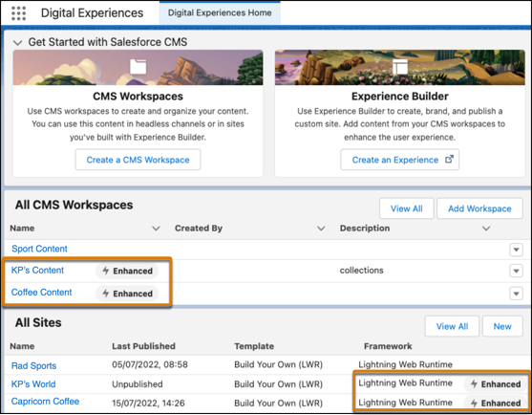This screenshot has height=415, width=532.
Task: Click View All for All Sites
Action: click(452, 326)
